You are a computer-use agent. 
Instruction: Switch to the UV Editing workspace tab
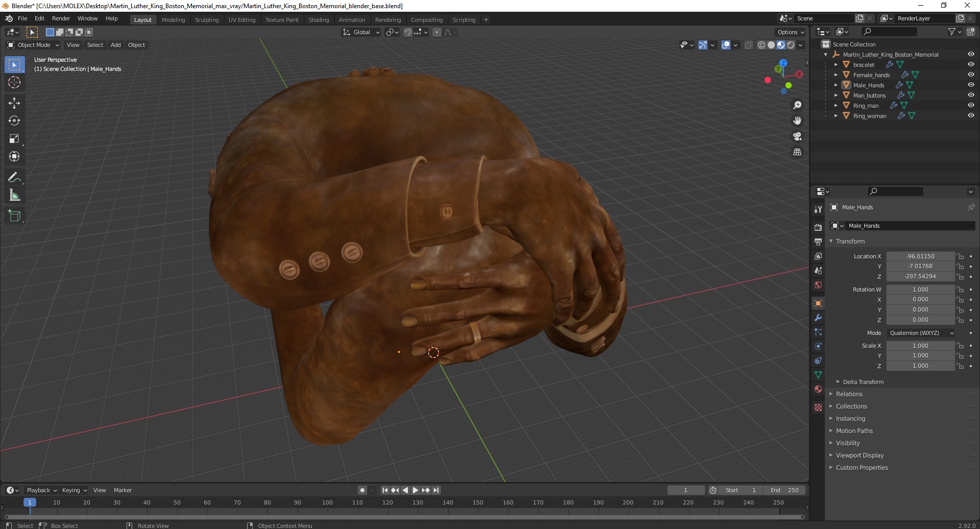(242, 20)
